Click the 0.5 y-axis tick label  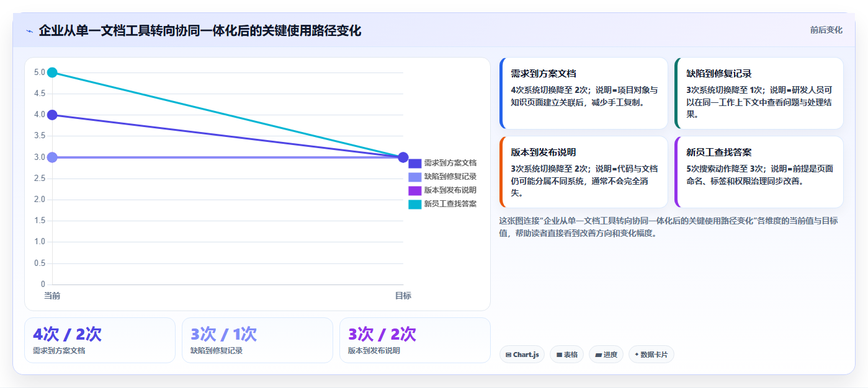point(40,263)
